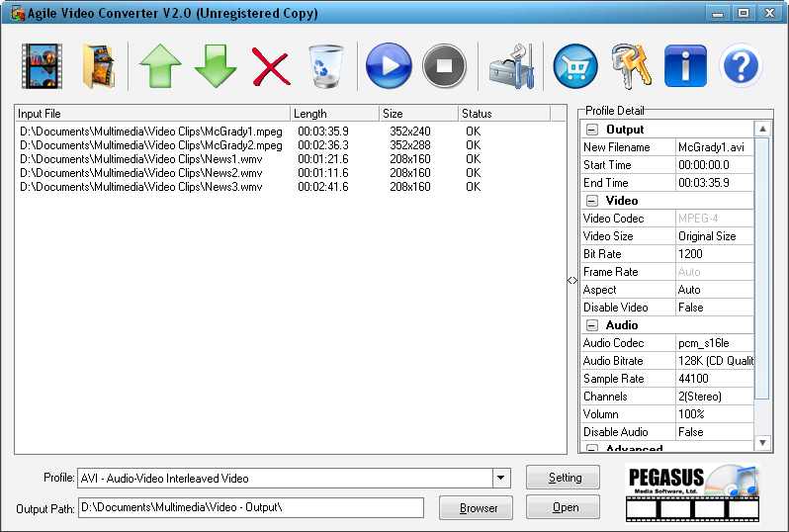789x532 pixels.
Task: Open help with question mark icon
Action: tap(741, 66)
